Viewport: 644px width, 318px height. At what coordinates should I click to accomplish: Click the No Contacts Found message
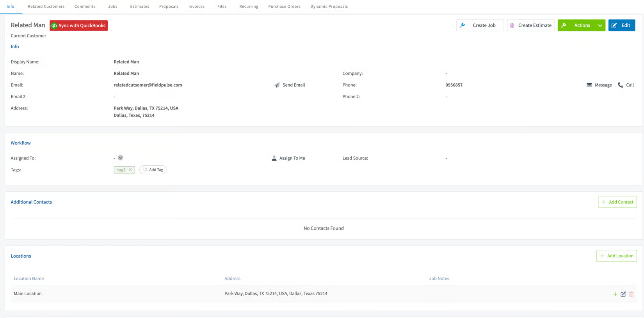click(x=324, y=228)
